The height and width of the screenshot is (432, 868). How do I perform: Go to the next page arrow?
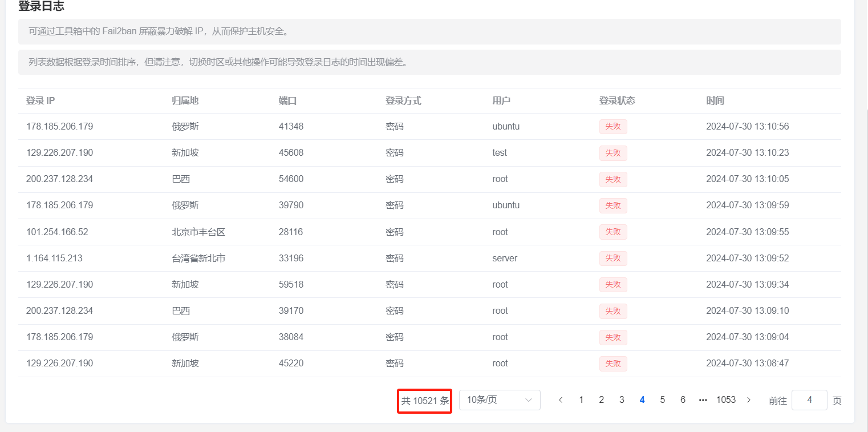(749, 400)
